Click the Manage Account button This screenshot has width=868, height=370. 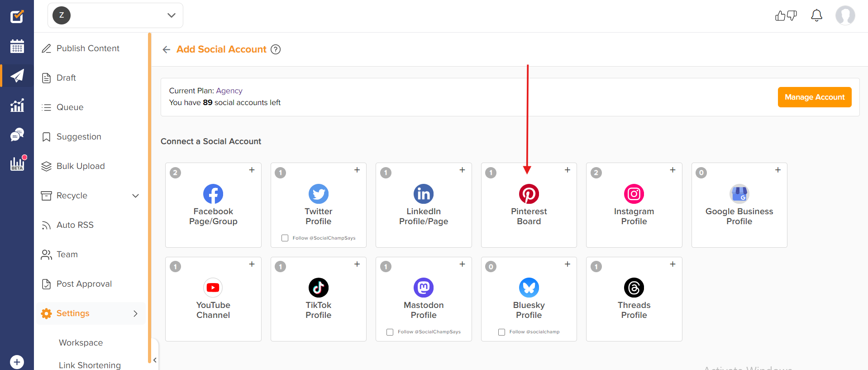point(815,97)
